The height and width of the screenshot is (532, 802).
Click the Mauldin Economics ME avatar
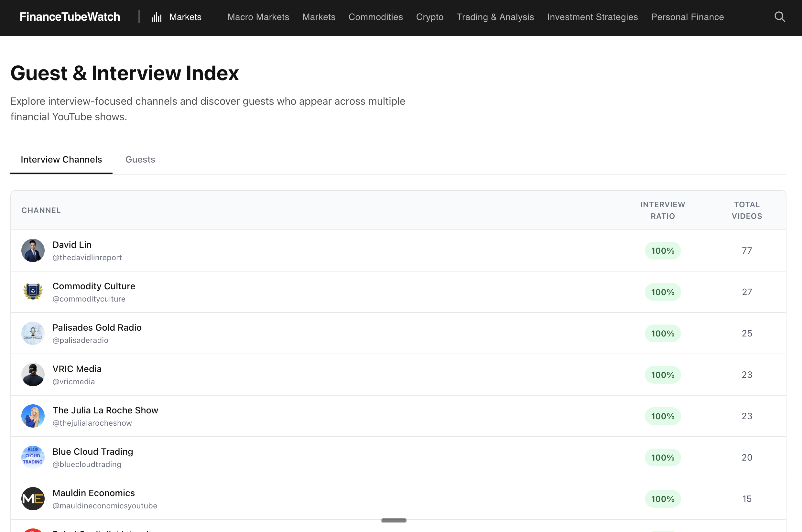click(x=33, y=498)
